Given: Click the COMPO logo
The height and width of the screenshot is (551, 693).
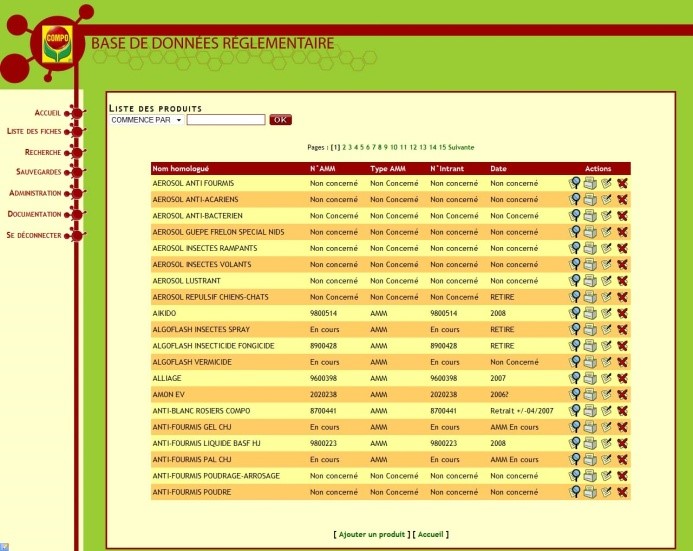Looking at the screenshot, I should 57,44.
